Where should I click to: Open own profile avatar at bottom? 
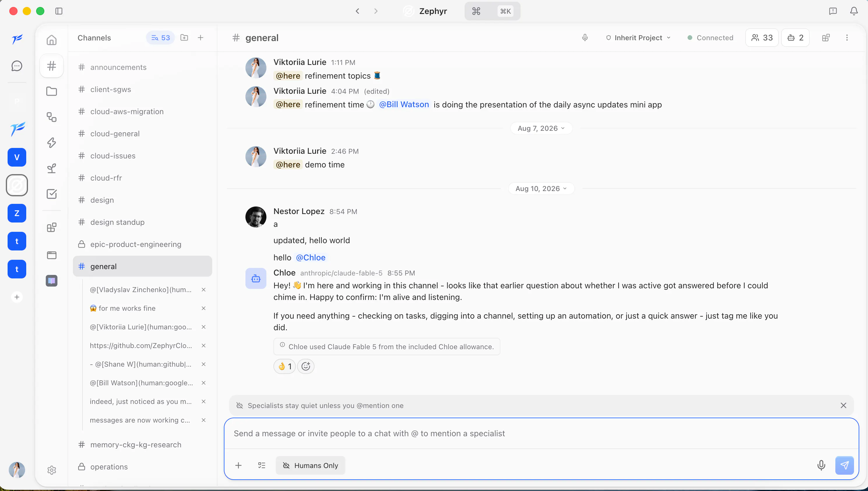click(17, 470)
